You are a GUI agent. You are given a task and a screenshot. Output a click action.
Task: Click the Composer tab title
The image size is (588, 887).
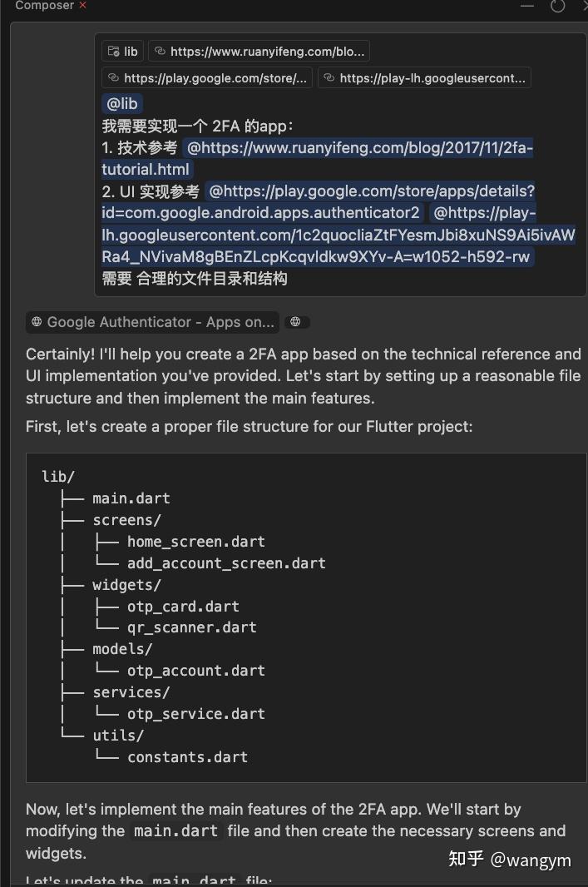click(45, 5)
